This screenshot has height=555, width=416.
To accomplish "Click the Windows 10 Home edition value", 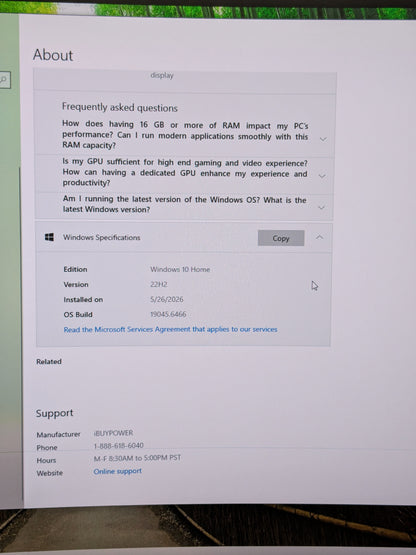I will point(180,269).
